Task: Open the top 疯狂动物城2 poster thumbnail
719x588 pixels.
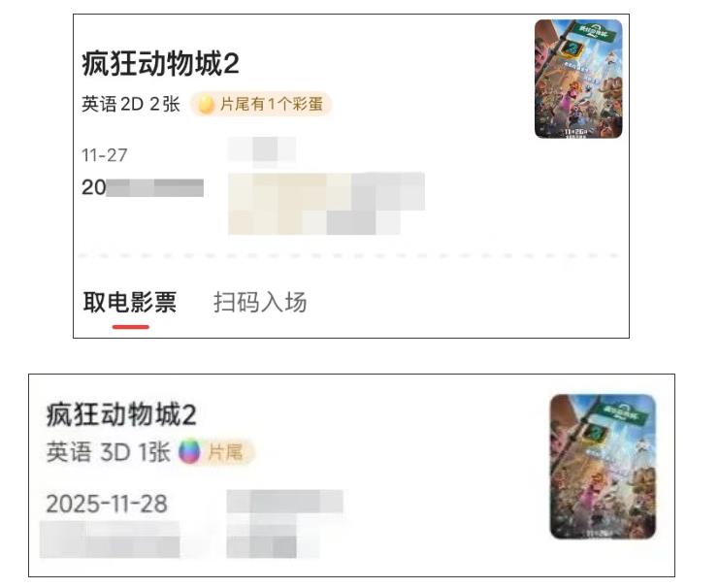Action: click(578, 79)
